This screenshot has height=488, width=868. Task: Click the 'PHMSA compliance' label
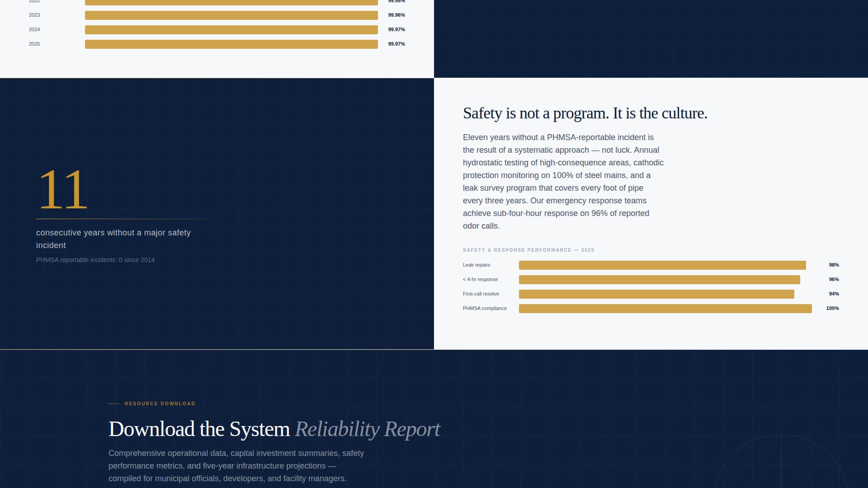point(485,308)
